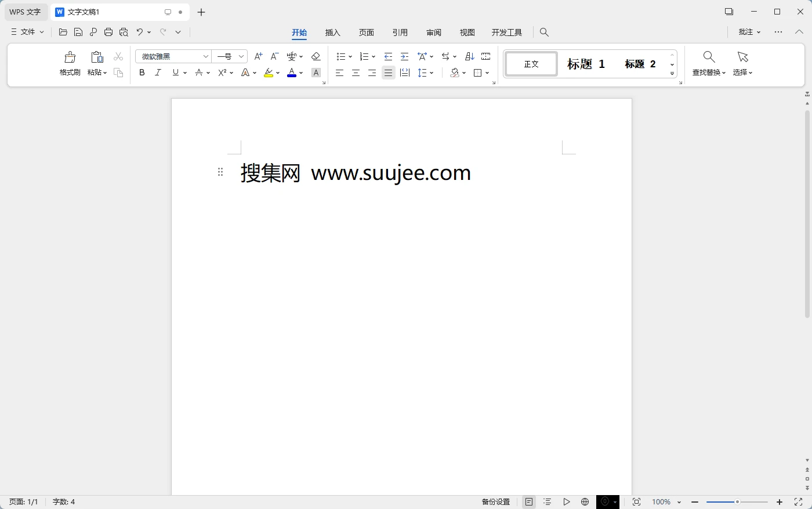Apply the blue font color
The height and width of the screenshot is (509, 812).
click(292, 73)
